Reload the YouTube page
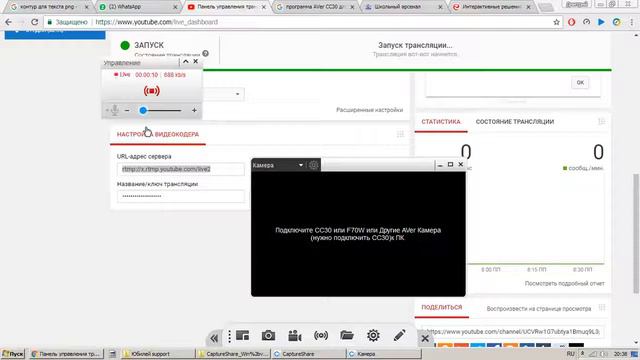640x360 pixels. point(34,22)
